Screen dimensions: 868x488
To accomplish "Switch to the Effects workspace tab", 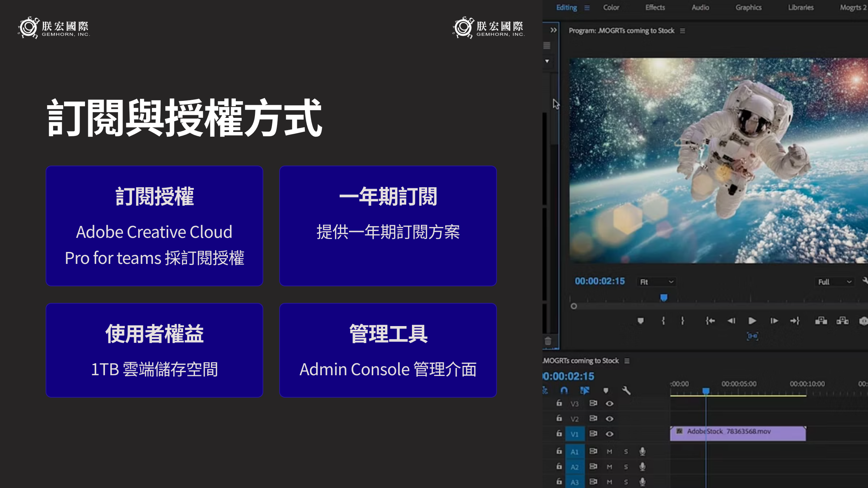I will tap(655, 8).
